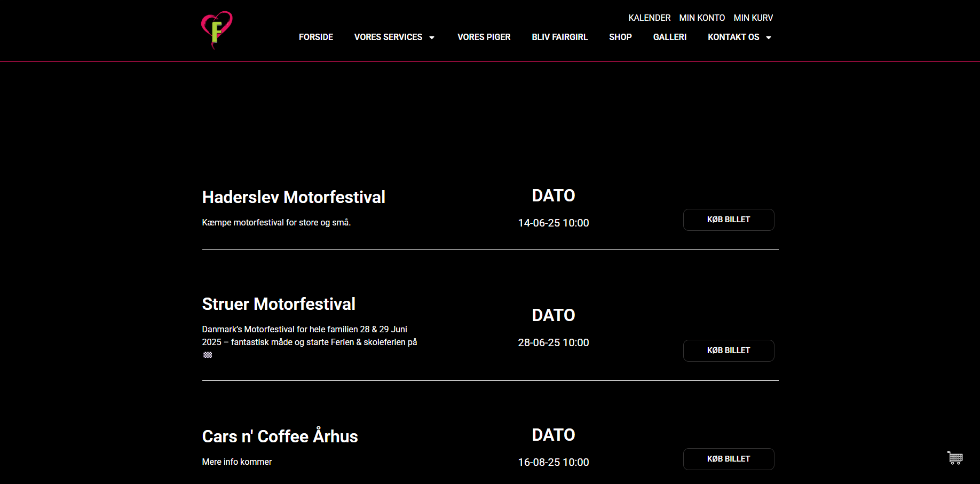Click the Haderslev Motorfestival heading
The width and height of the screenshot is (980, 484).
294,197
